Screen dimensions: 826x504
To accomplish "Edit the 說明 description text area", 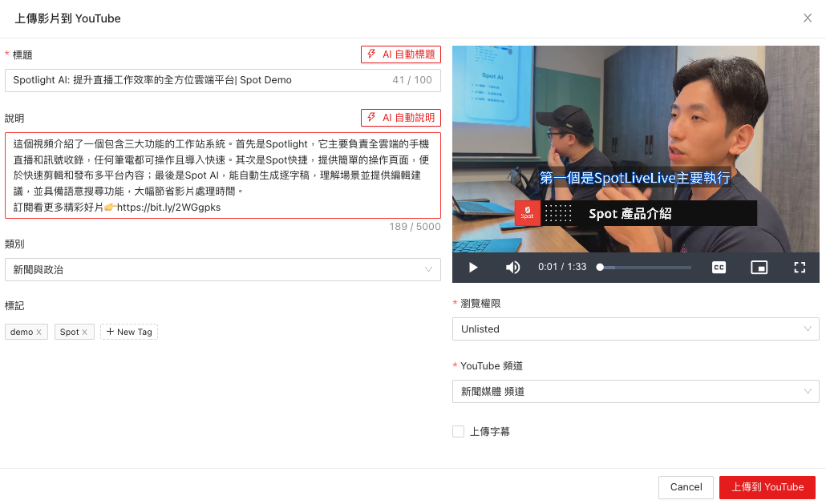I will (223, 175).
